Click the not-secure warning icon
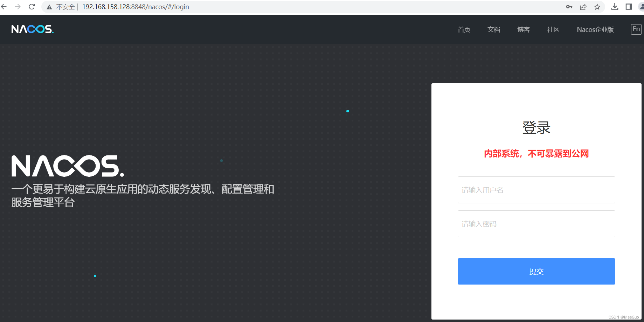The width and height of the screenshot is (644, 322). (49, 7)
